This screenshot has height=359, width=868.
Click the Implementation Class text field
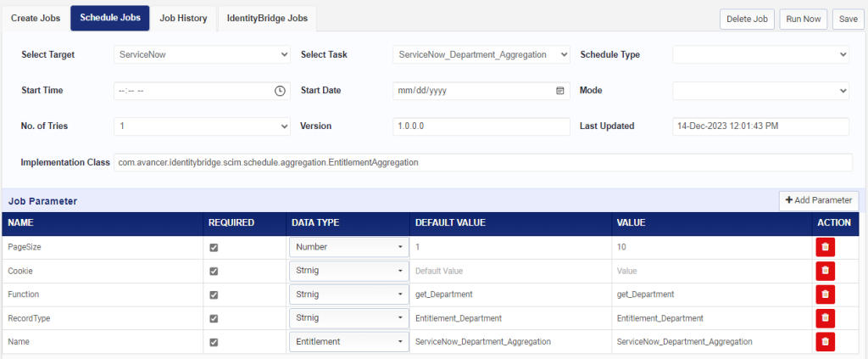(x=483, y=163)
